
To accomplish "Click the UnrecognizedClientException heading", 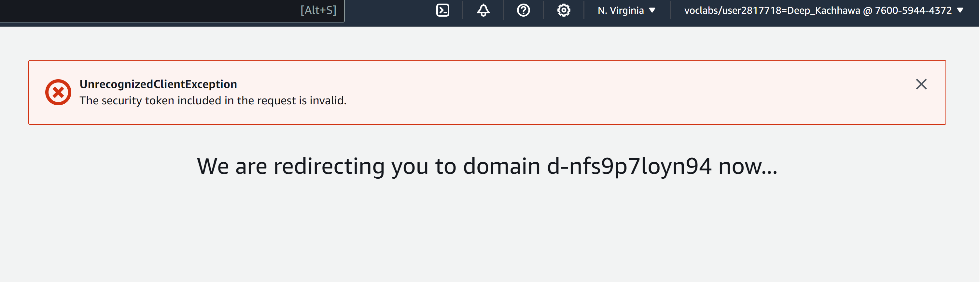I will (158, 84).
